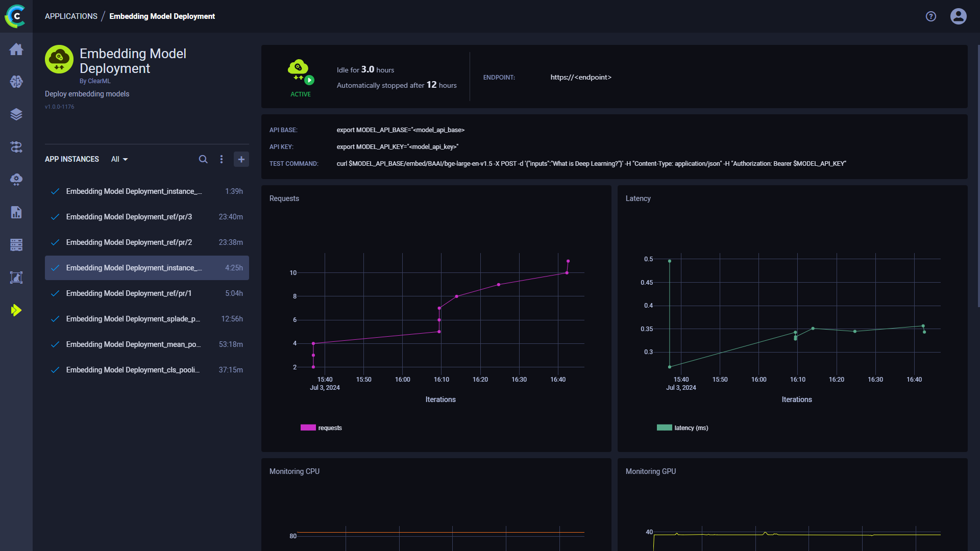980x551 pixels.
Task: Open the Pipelines sidebar icon
Action: (x=16, y=147)
